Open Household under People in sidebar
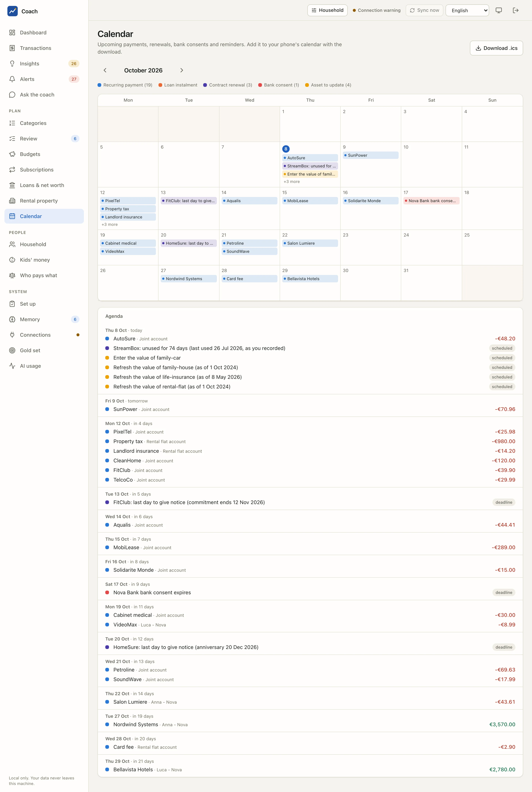 coord(44,244)
